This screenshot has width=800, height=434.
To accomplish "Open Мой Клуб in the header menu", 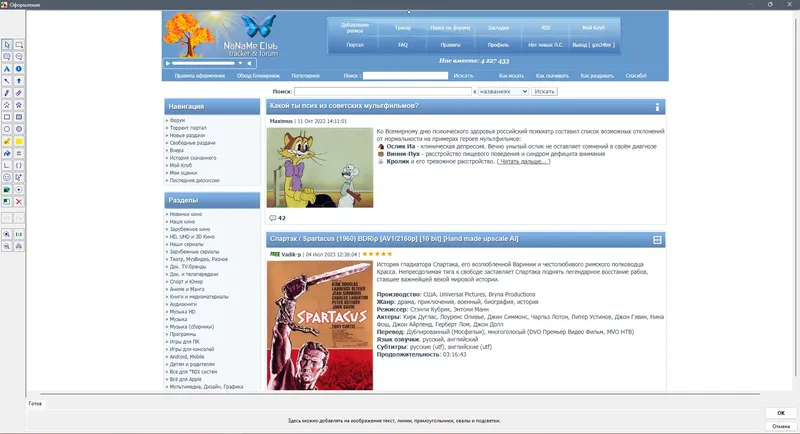I will [x=593, y=28].
